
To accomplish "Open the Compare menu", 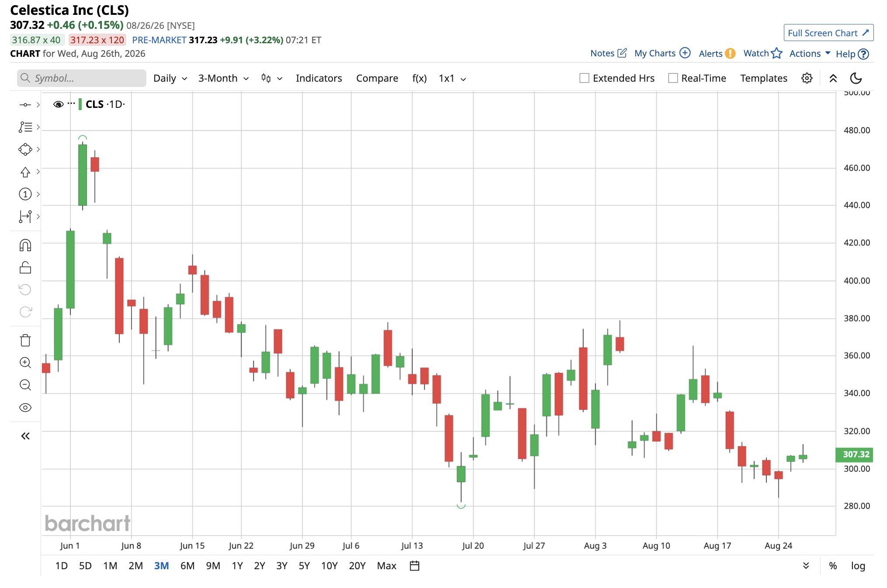I will tap(377, 78).
